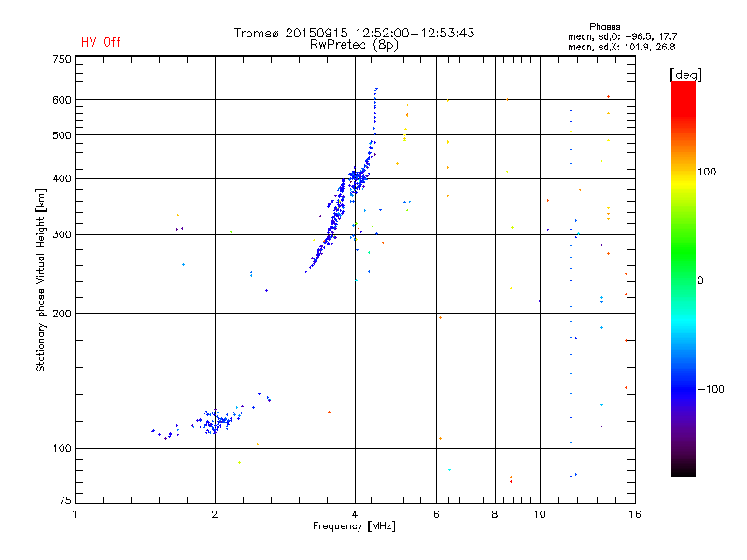Click the 'RwPretec (8p)' subtitle
This screenshot has width=747, height=560.
[x=354, y=45]
